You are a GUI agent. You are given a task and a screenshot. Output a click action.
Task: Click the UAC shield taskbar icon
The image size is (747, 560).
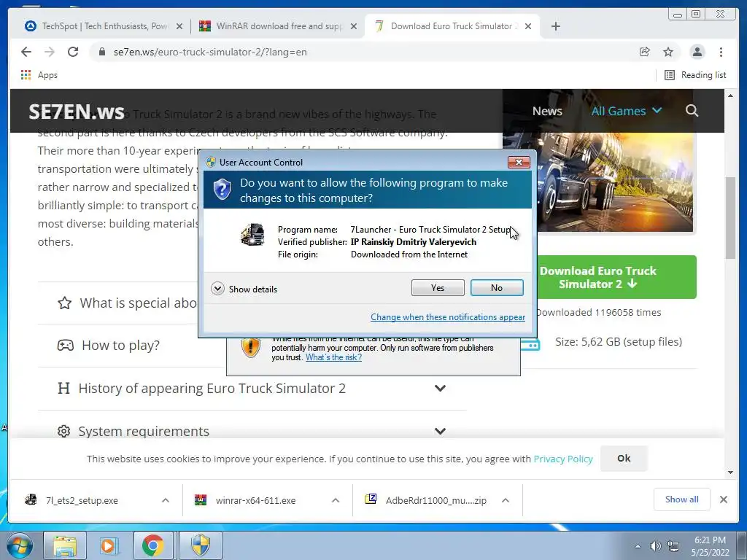(x=201, y=545)
